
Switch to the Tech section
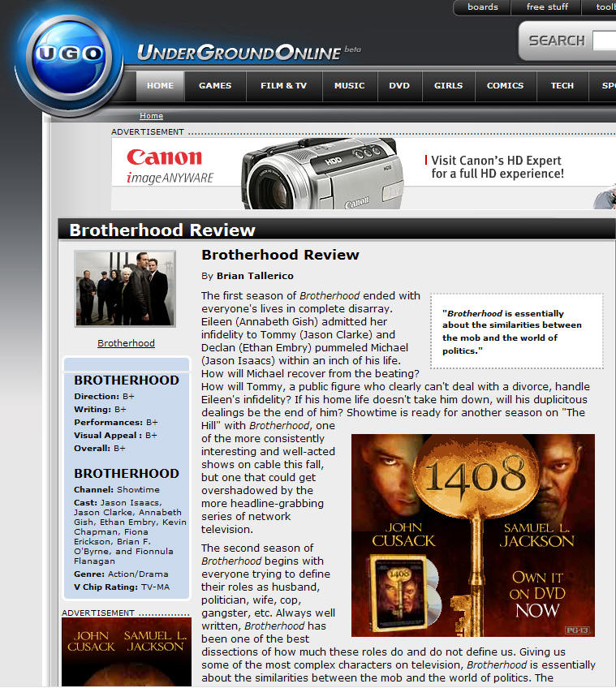click(x=562, y=85)
